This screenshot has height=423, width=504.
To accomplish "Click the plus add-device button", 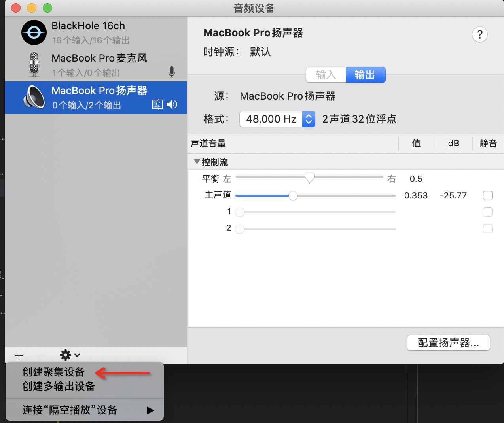I will (x=19, y=355).
